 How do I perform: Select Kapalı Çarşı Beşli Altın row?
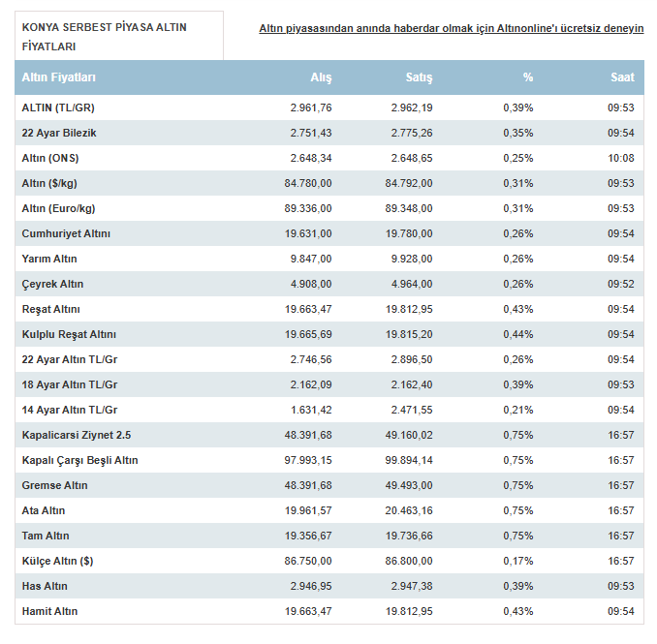[329, 460]
